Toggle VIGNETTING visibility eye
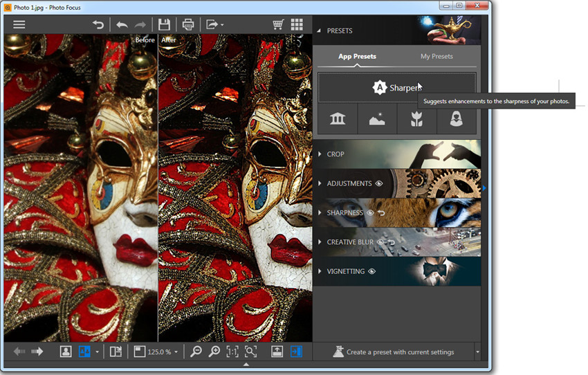 (x=371, y=271)
